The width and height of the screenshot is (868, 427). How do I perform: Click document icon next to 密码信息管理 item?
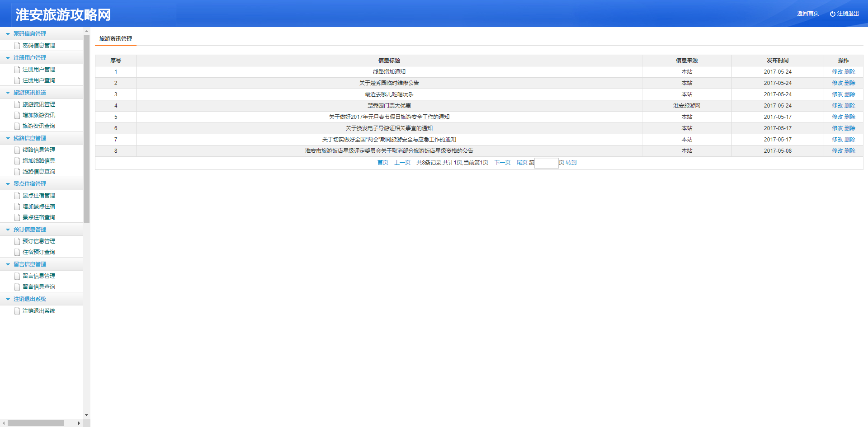click(17, 46)
